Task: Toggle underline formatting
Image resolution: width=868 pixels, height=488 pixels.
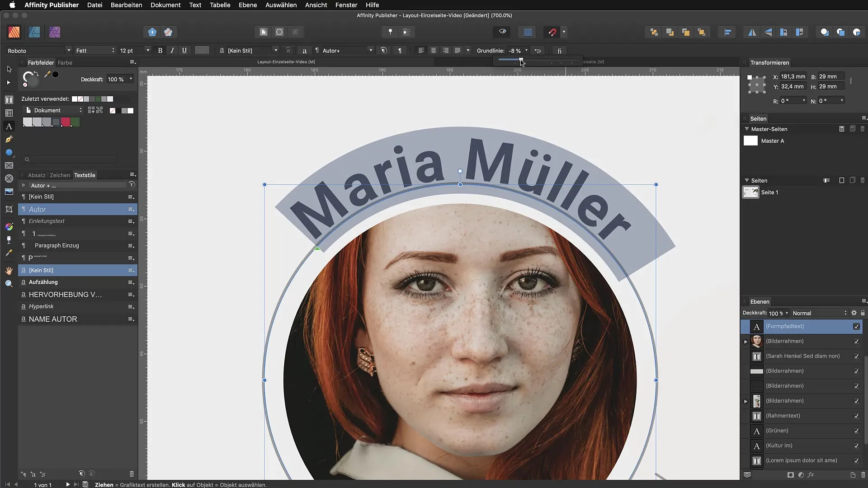Action: click(184, 51)
